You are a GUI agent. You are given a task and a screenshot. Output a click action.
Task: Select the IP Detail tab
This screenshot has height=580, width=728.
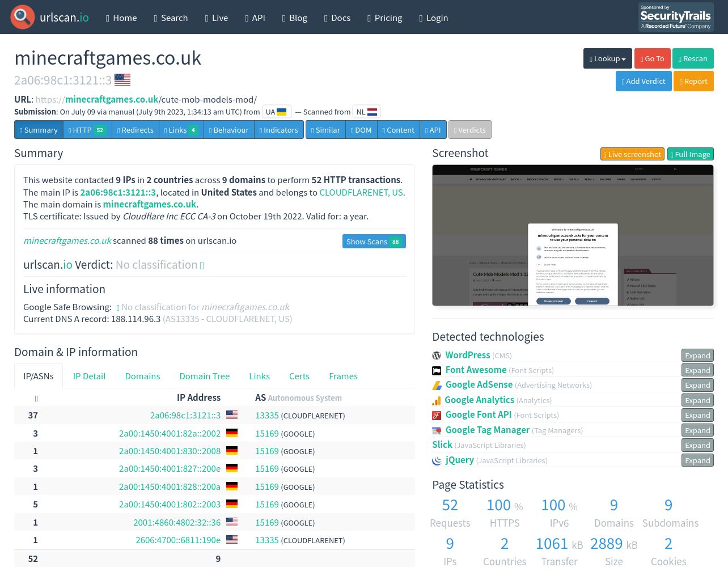pos(89,376)
